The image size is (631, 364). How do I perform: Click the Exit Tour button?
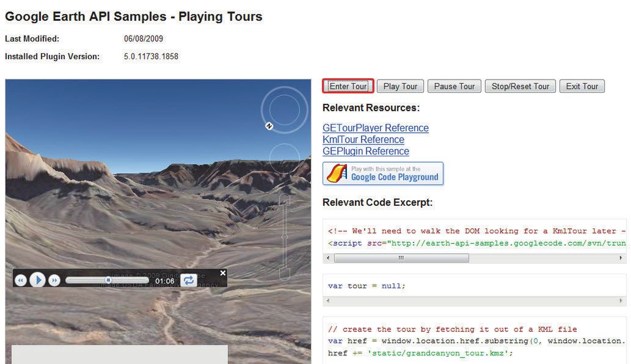click(582, 86)
